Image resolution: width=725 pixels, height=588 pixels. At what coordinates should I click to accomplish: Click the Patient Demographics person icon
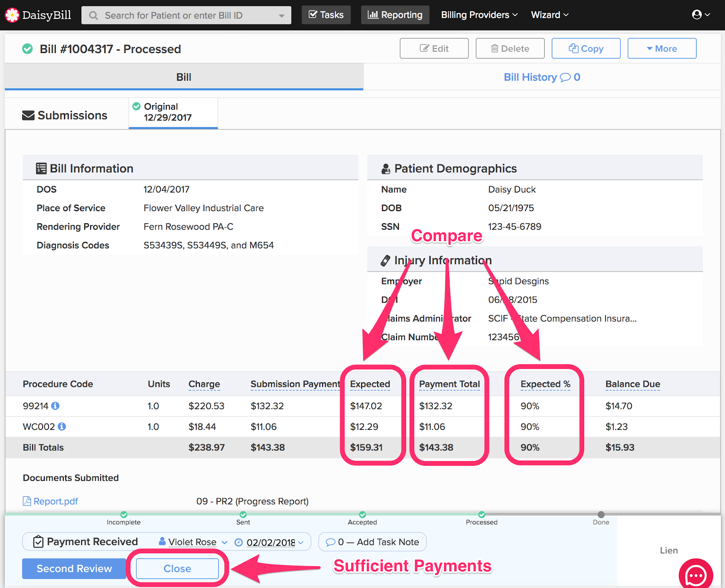tap(386, 169)
